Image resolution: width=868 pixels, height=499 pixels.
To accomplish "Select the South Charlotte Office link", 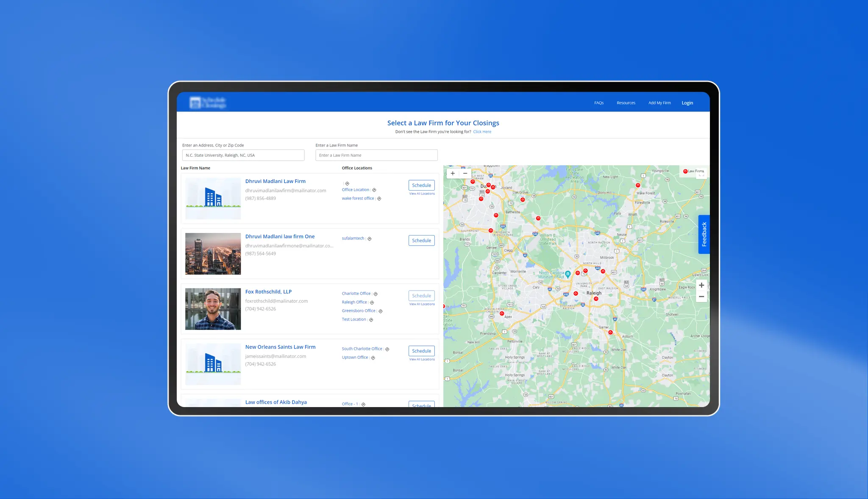I will coord(362,349).
